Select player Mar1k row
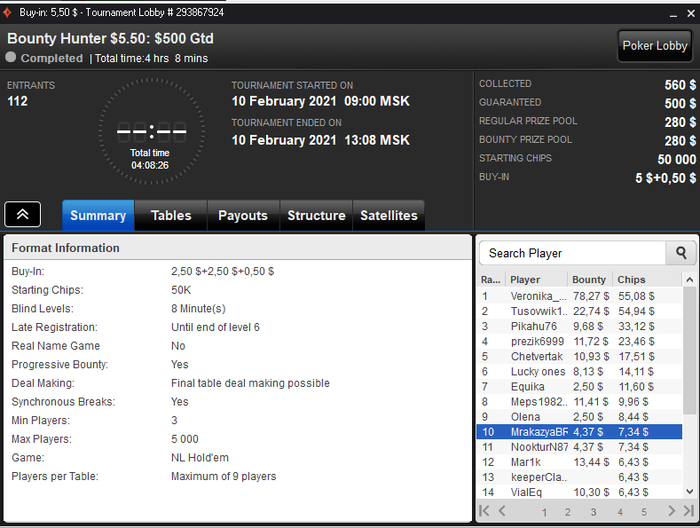The width and height of the screenshot is (700, 528). (579, 462)
